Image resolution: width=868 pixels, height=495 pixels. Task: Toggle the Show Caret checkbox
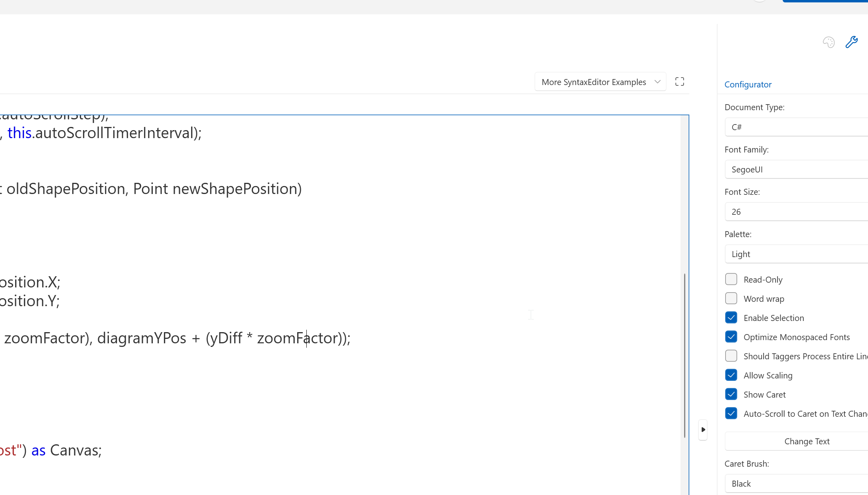(x=731, y=394)
